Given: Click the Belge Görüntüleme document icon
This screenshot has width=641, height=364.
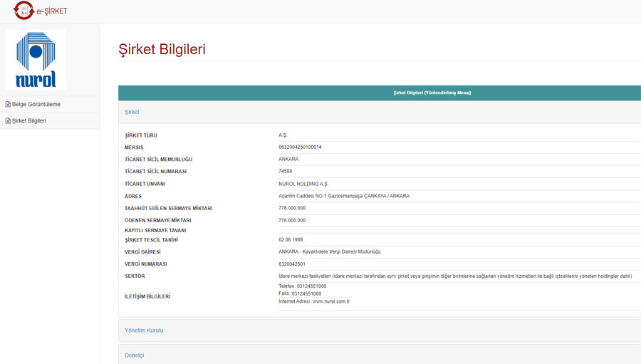Looking at the screenshot, I should (x=8, y=104).
